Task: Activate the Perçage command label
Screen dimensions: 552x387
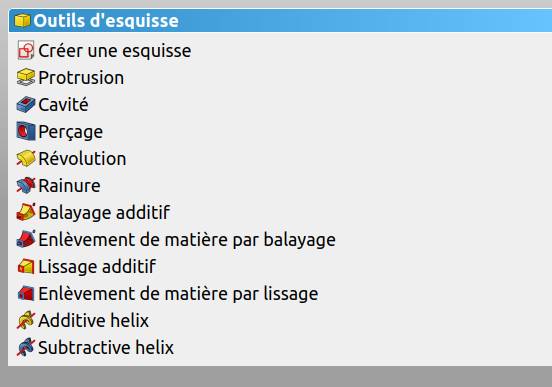Action: (x=70, y=132)
